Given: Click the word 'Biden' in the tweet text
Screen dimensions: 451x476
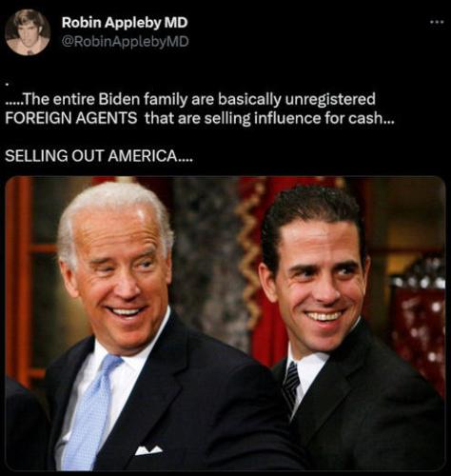Looking at the screenshot, I should pyautogui.click(x=119, y=99).
